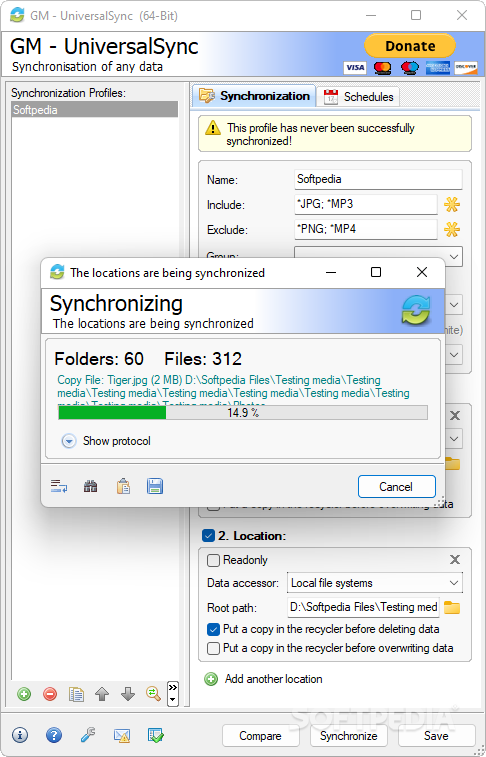The image size is (486, 757).
Task: Click the clipboard copy icon in dialog
Action: pos(123,486)
